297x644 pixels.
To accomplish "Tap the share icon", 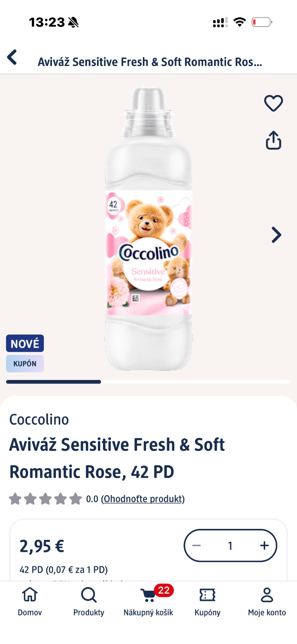I will pyautogui.click(x=273, y=140).
